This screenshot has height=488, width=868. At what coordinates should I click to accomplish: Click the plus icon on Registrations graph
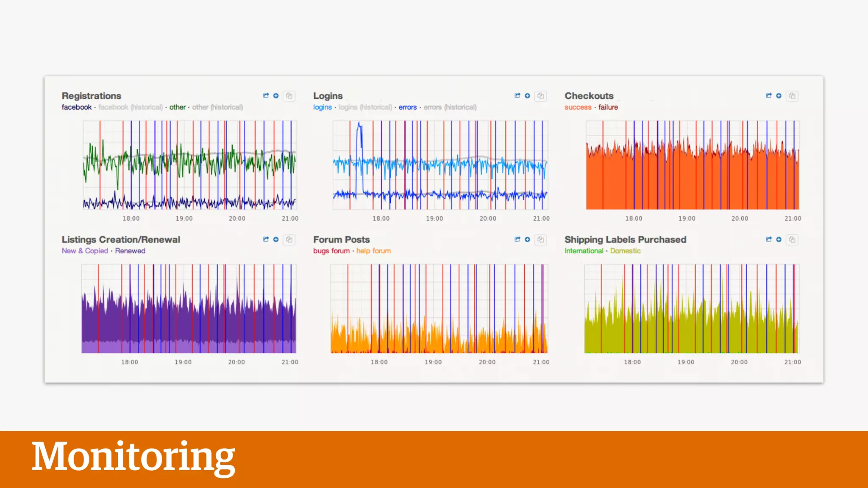click(x=276, y=96)
